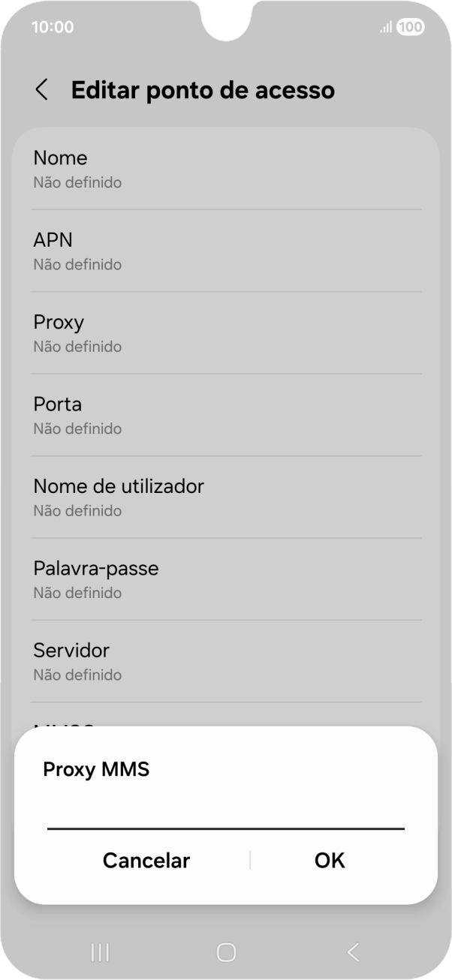Open the APN setting
Viewport: 452px width, 980px height.
[225, 249]
